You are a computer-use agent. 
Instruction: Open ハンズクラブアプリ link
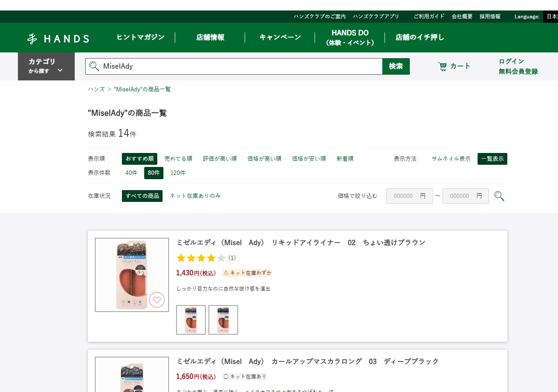376,17
